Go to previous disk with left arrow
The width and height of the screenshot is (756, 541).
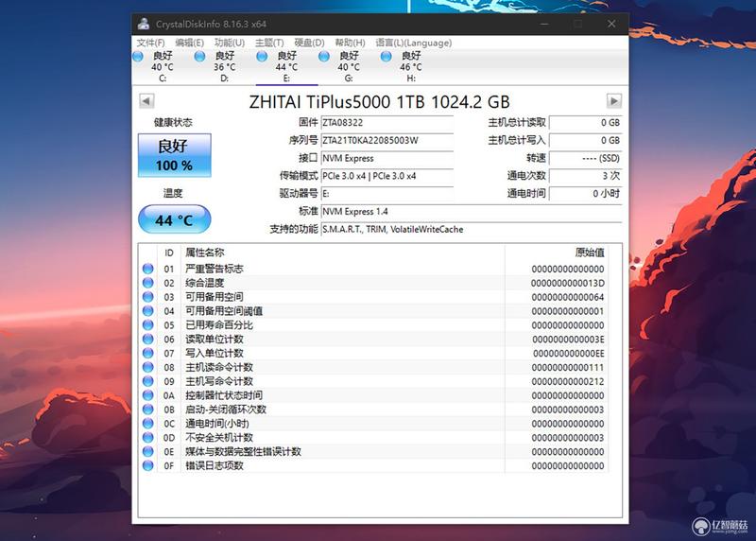[146, 101]
